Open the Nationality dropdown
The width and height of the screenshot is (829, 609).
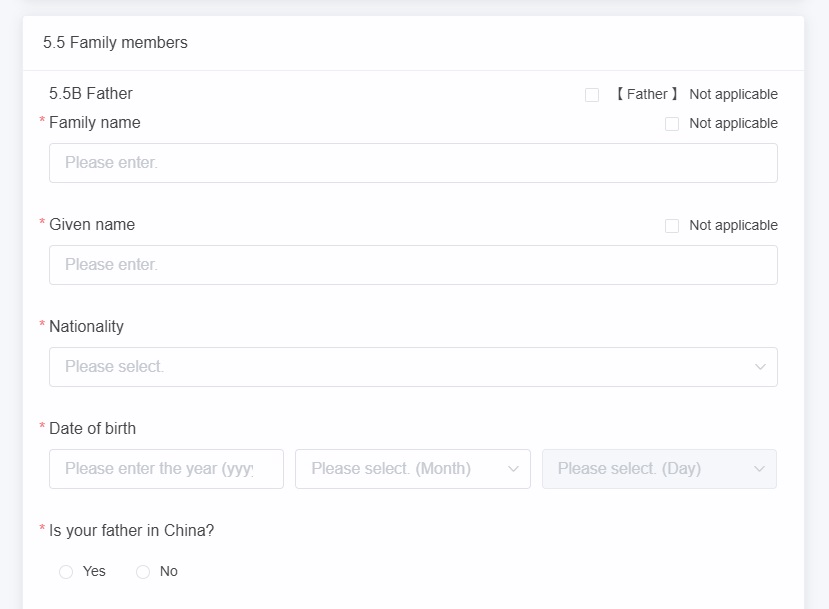413,367
